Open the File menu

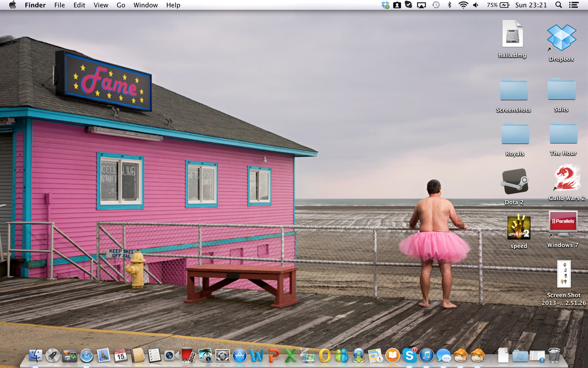click(60, 5)
